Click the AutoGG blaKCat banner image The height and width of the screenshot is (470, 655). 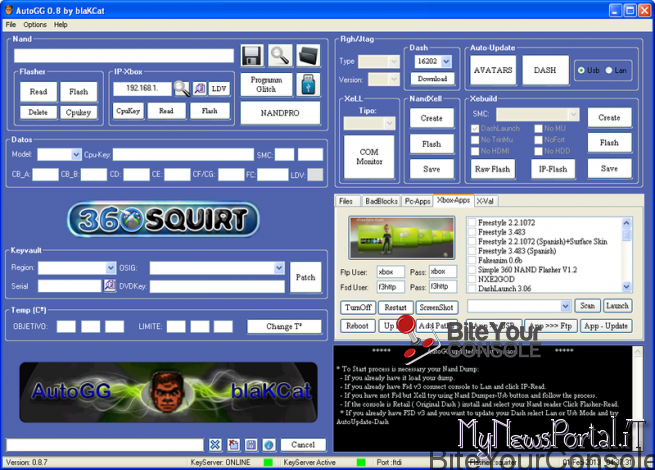pyautogui.click(x=168, y=392)
